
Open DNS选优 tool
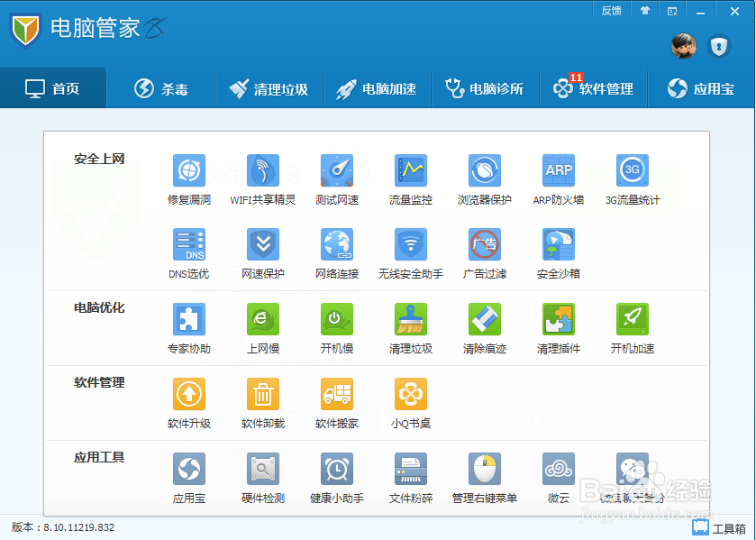[x=189, y=244]
